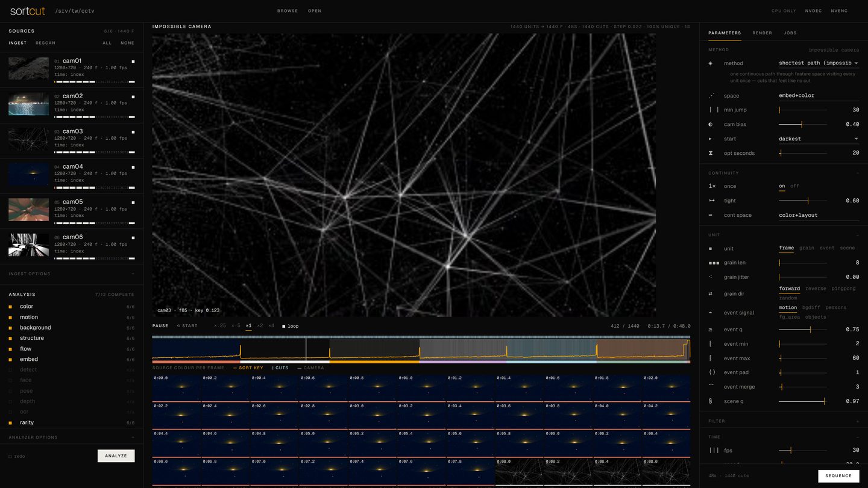Select the cam05 source thumbnail
Viewport: 868px width, 488px height.
click(x=29, y=210)
